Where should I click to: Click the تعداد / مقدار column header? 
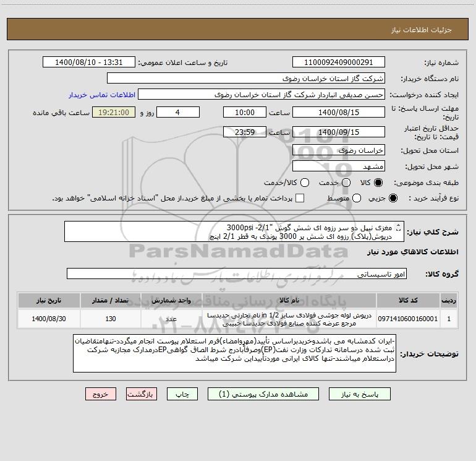(x=111, y=300)
